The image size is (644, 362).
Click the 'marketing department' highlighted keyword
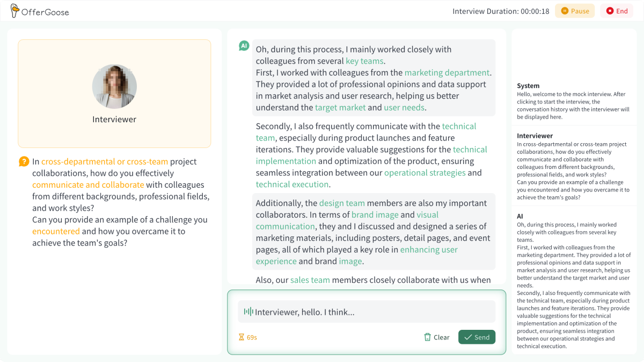coord(447,72)
